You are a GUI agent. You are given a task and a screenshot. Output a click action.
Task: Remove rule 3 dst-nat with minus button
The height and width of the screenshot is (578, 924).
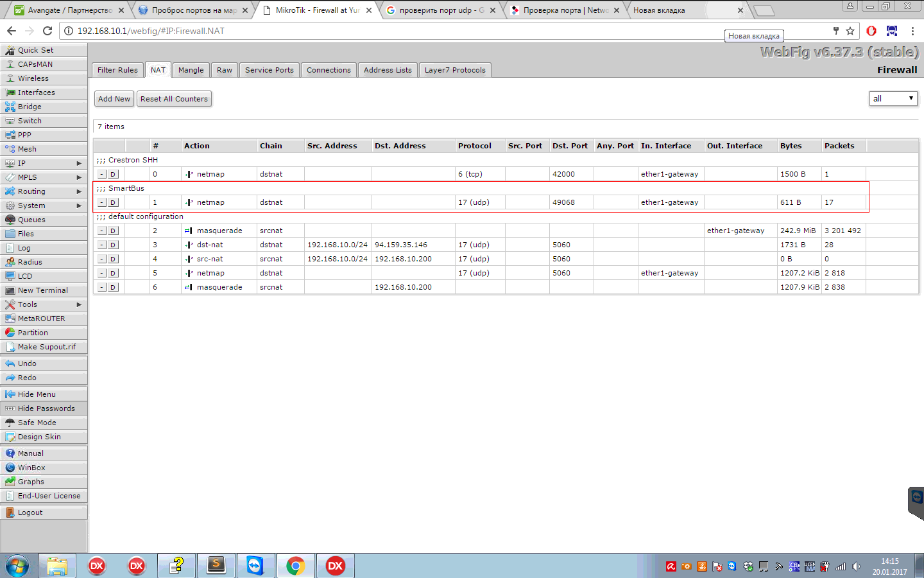(x=102, y=245)
